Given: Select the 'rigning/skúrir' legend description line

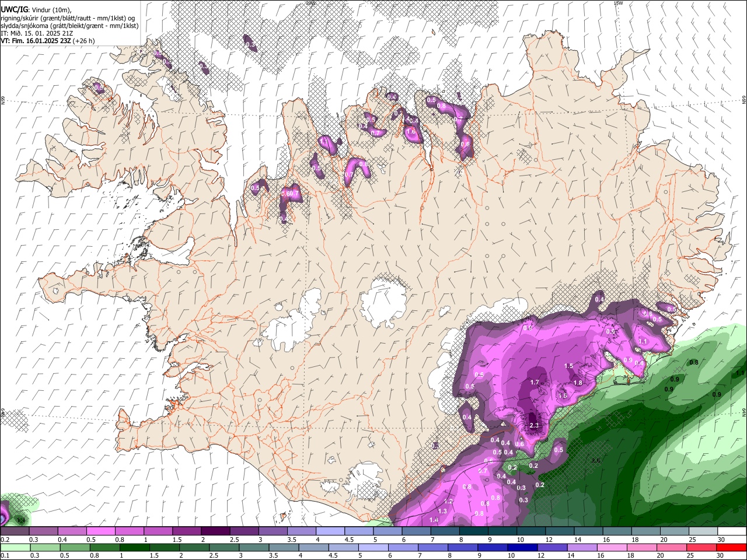Looking at the screenshot, I should click(x=68, y=17).
